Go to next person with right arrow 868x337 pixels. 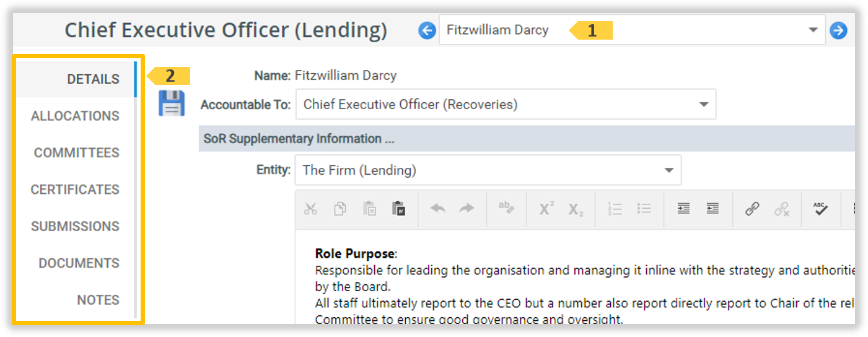point(838,30)
